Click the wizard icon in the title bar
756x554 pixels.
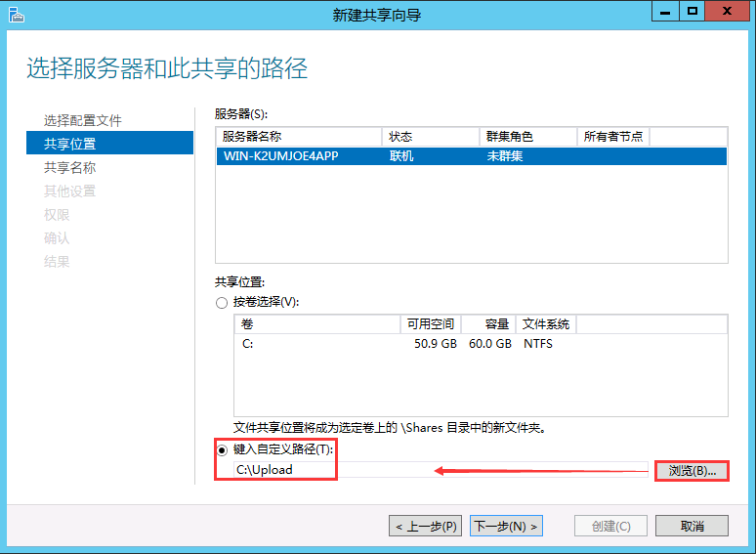[x=15, y=14]
